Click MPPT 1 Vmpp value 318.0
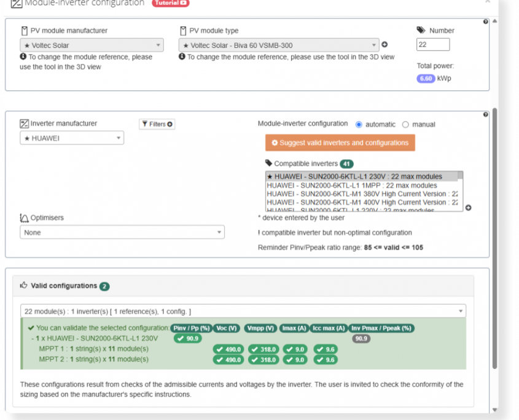This screenshot has width=519, height=420. [x=263, y=349]
